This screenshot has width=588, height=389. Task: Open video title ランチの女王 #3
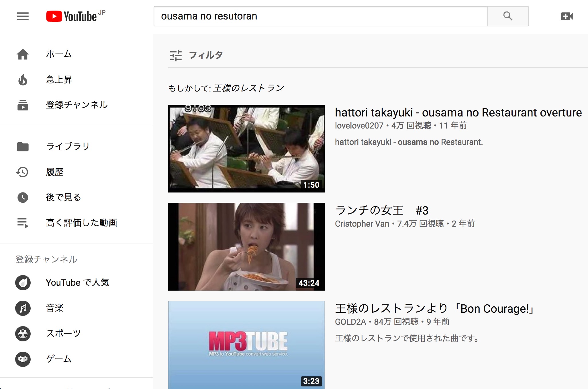tap(381, 211)
